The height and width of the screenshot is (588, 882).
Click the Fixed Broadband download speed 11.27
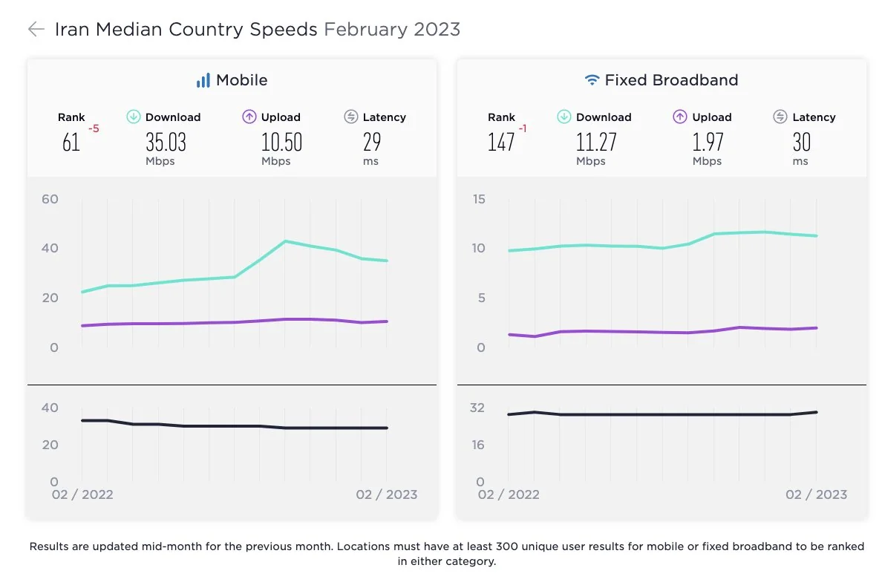pyautogui.click(x=596, y=142)
